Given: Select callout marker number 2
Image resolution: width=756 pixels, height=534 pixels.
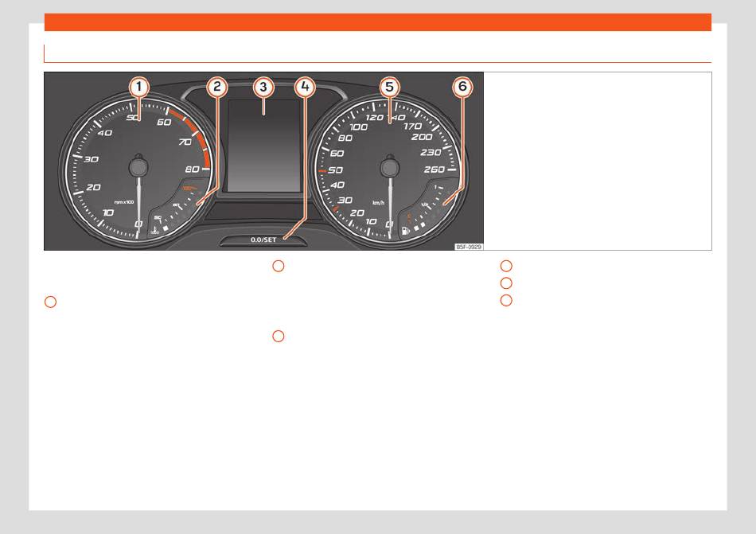Looking at the screenshot, I should click(217, 87).
